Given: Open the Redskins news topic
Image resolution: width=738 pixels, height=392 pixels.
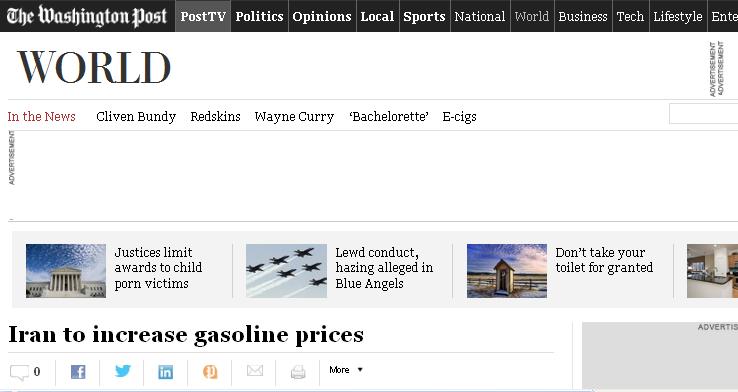Looking at the screenshot, I should (x=216, y=116).
